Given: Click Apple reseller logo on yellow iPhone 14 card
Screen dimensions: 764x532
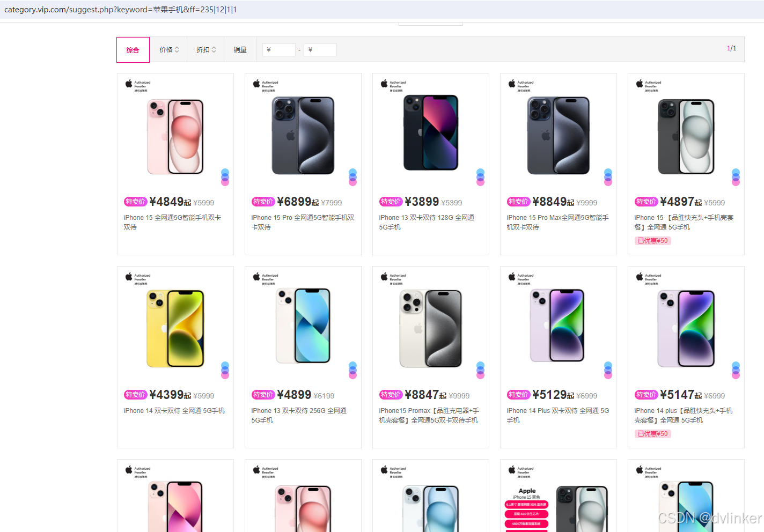Looking at the screenshot, I should click(x=138, y=279).
